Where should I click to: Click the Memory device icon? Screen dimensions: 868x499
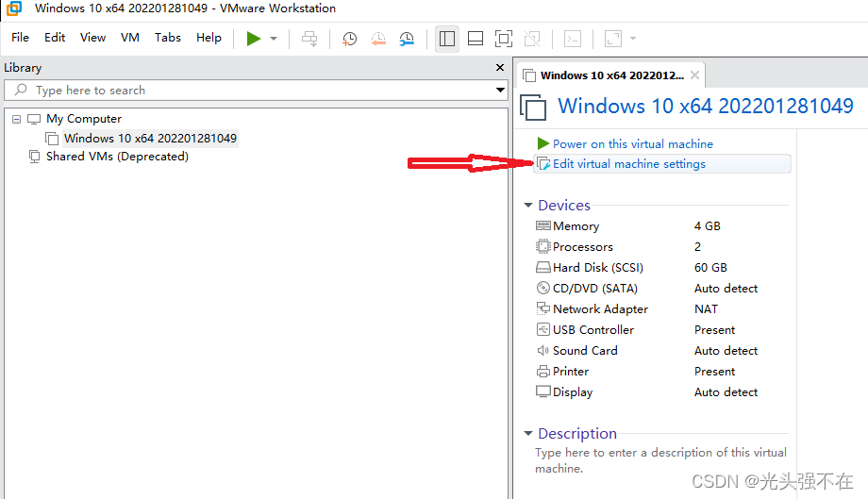point(543,225)
